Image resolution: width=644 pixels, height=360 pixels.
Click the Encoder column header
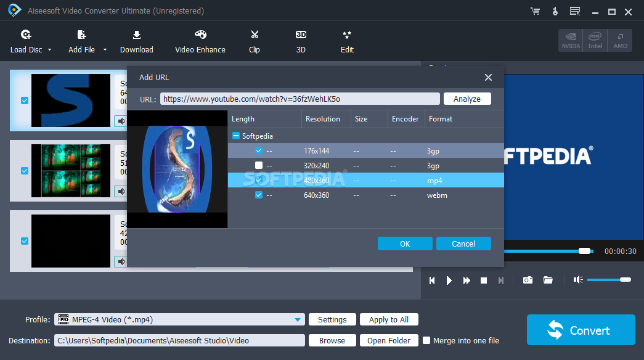pyautogui.click(x=405, y=119)
